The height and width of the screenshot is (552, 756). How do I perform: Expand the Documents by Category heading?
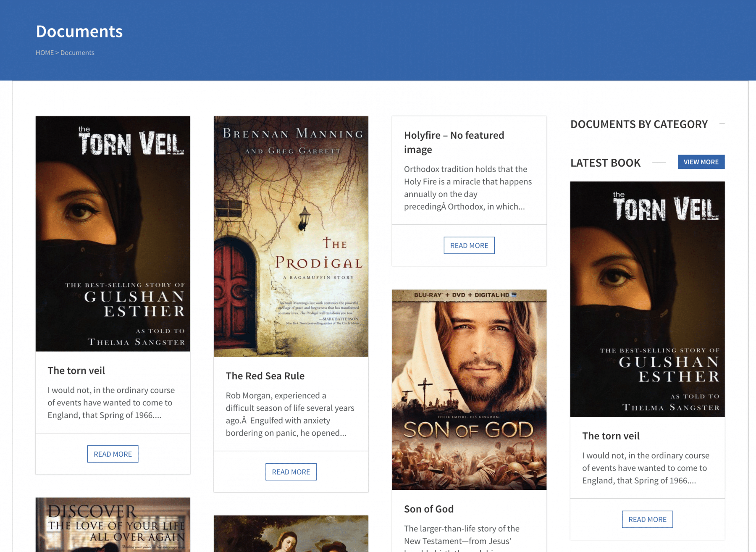tap(639, 124)
